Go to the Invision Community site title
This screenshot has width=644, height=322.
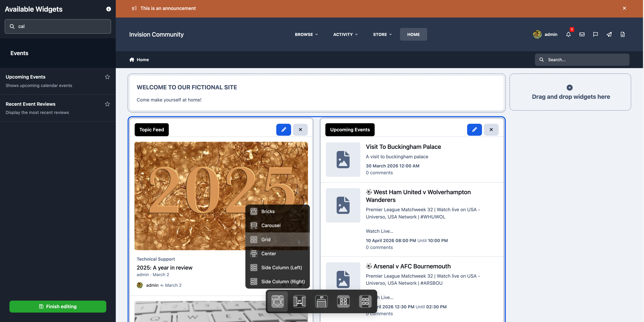coord(156,34)
